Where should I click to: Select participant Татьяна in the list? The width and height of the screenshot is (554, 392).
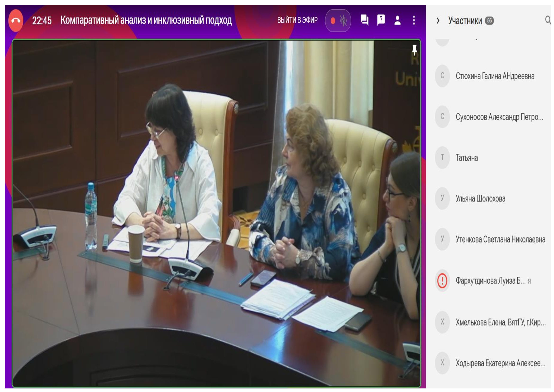pos(466,158)
